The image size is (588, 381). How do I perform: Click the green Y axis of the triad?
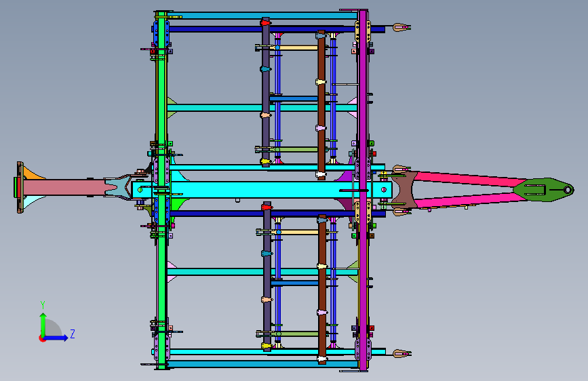(x=43, y=325)
